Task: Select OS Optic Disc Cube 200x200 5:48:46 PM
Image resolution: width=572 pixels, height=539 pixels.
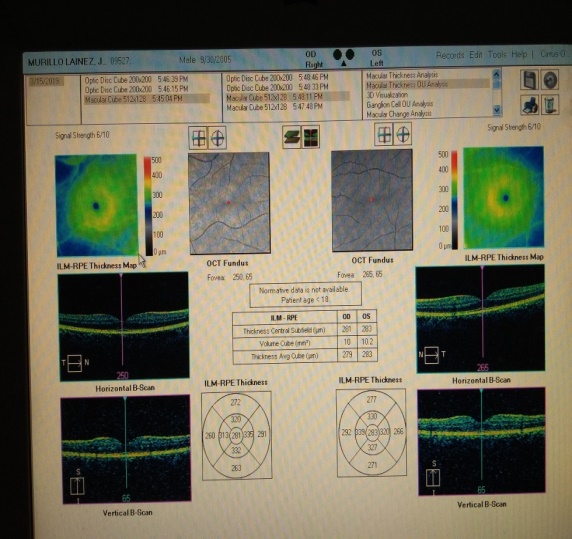Action: 277,78
